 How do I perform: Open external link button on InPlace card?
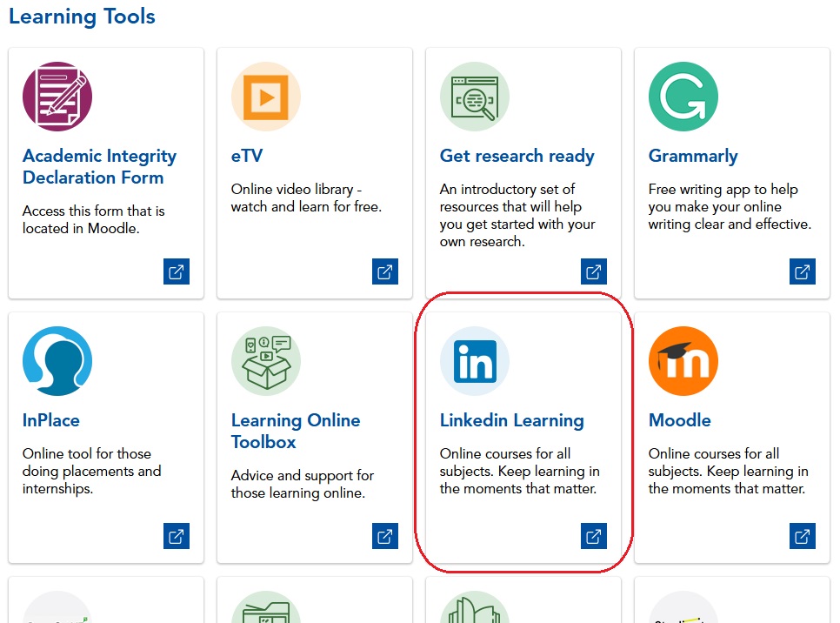(x=177, y=536)
